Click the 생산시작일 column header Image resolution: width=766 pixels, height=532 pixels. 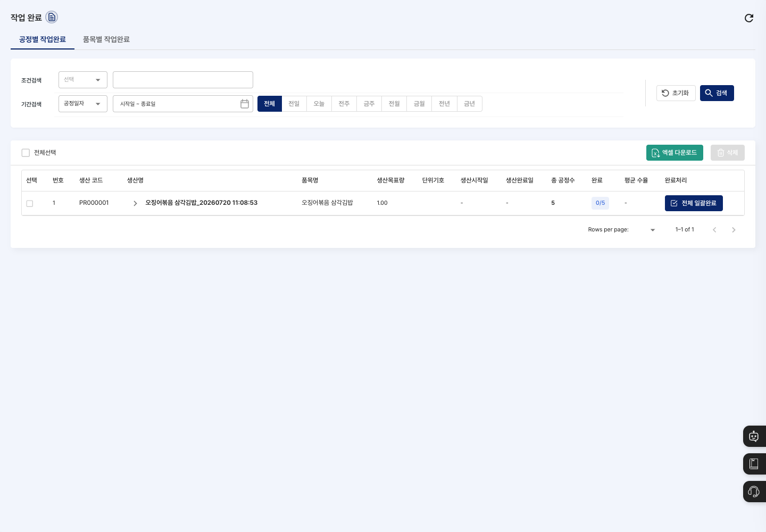click(474, 180)
